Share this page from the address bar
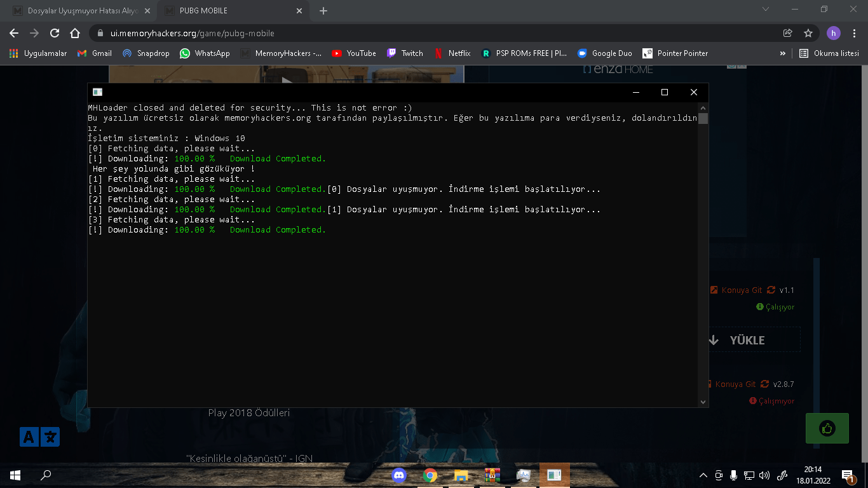The height and width of the screenshot is (488, 868). coord(788,33)
